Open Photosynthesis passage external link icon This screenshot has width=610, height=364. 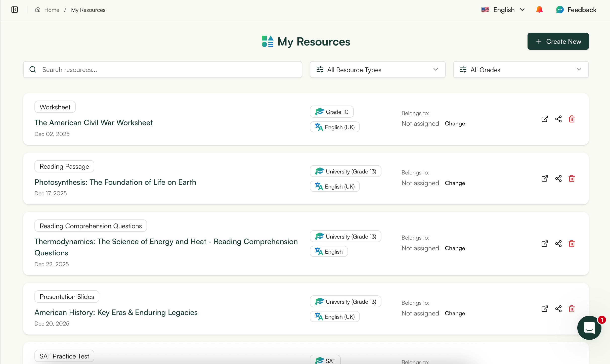545,178
